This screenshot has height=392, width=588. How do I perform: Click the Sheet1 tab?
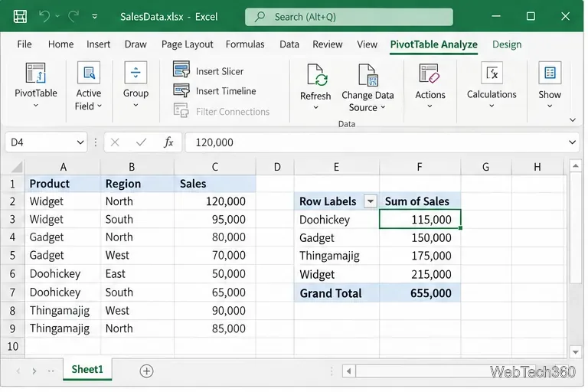point(87,370)
